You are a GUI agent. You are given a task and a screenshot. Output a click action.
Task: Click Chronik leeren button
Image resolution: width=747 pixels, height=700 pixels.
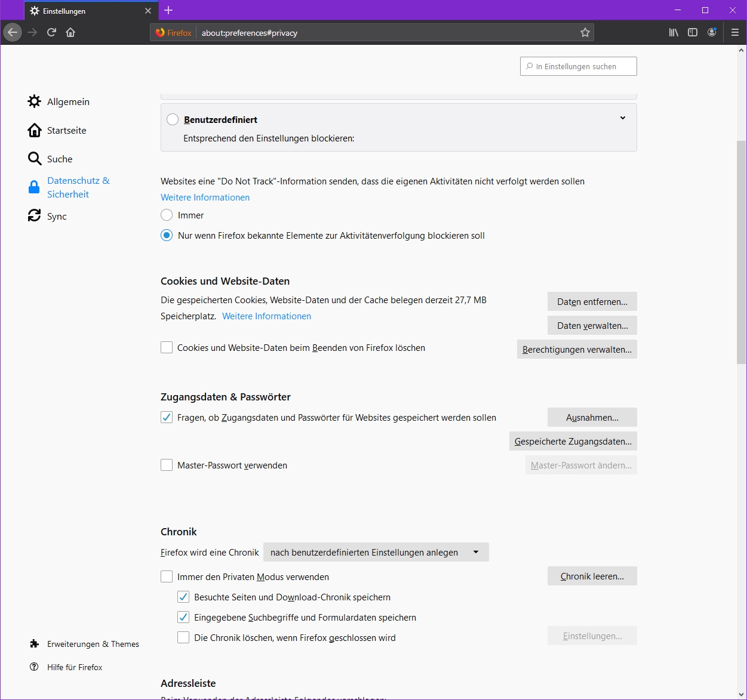click(x=592, y=576)
